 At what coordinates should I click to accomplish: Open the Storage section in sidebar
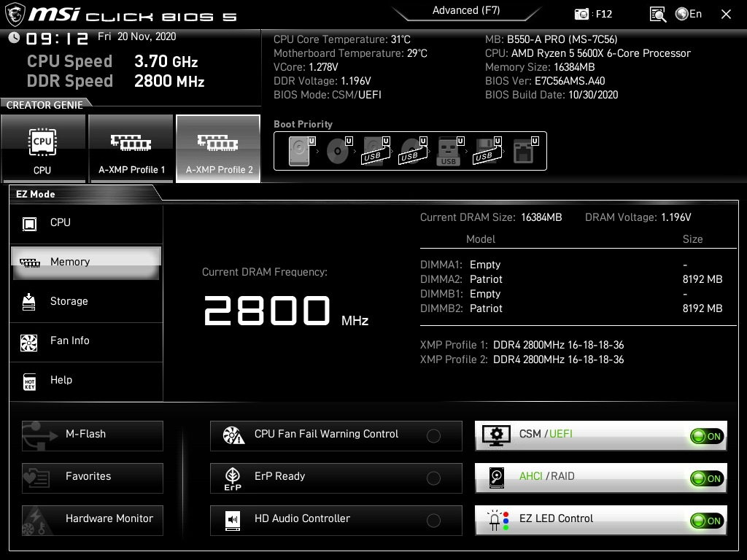[x=86, y=301]
